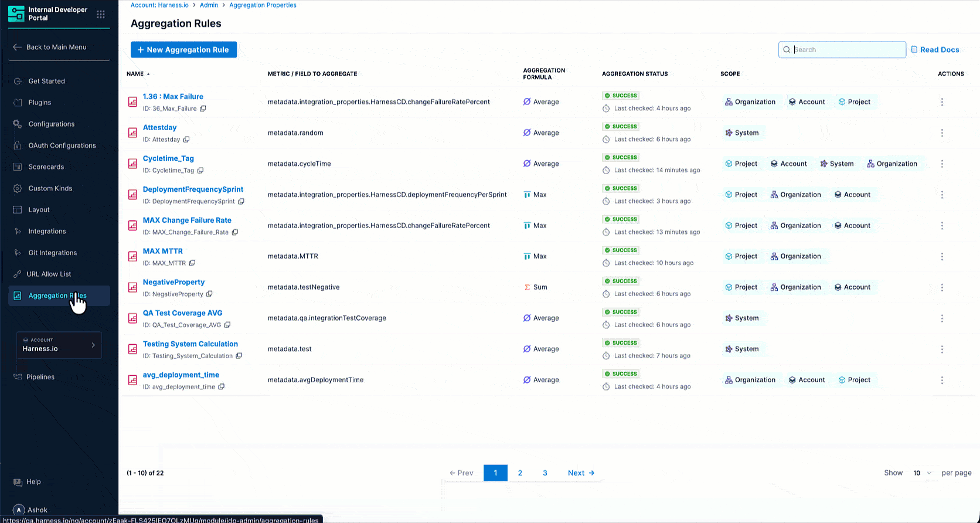This screenshot has height=523, width=980.
Task: Click the Scorecards sidebar icon
Action: (18, 167)
